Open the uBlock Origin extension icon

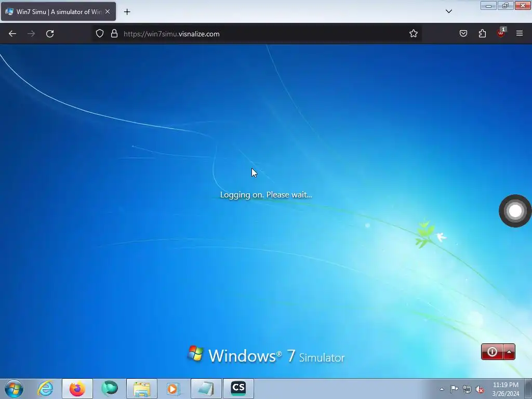[501, 33]
